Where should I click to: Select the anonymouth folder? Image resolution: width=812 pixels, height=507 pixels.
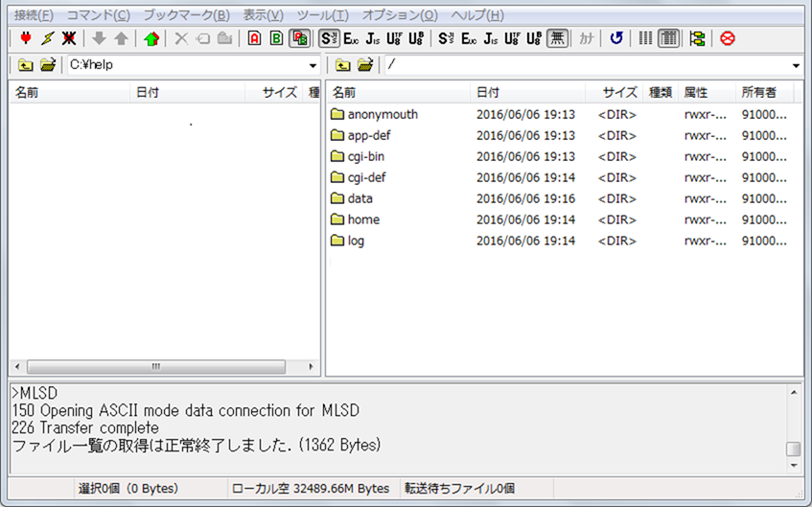[x=383, y=114]
